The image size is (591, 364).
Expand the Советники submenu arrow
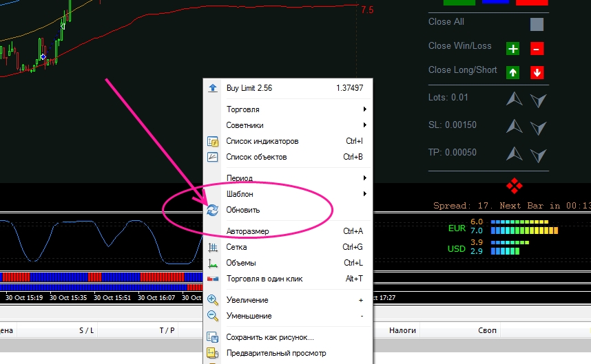coord(364,125)
